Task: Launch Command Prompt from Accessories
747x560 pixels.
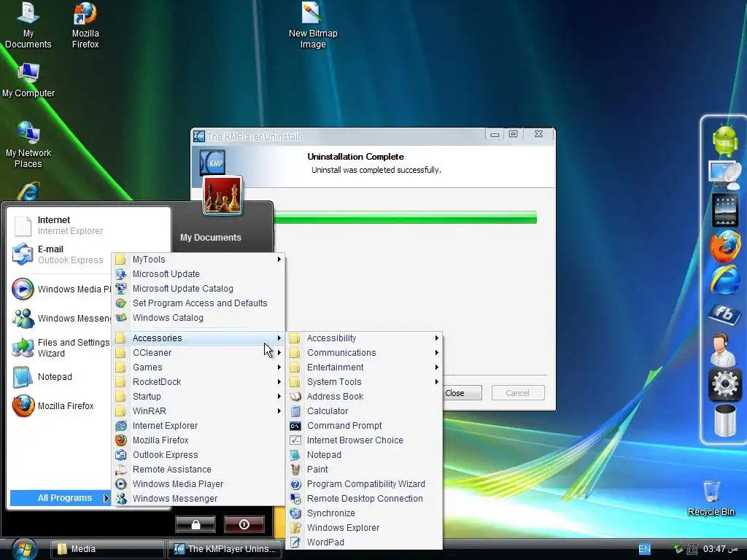Action: coord(364,426)
